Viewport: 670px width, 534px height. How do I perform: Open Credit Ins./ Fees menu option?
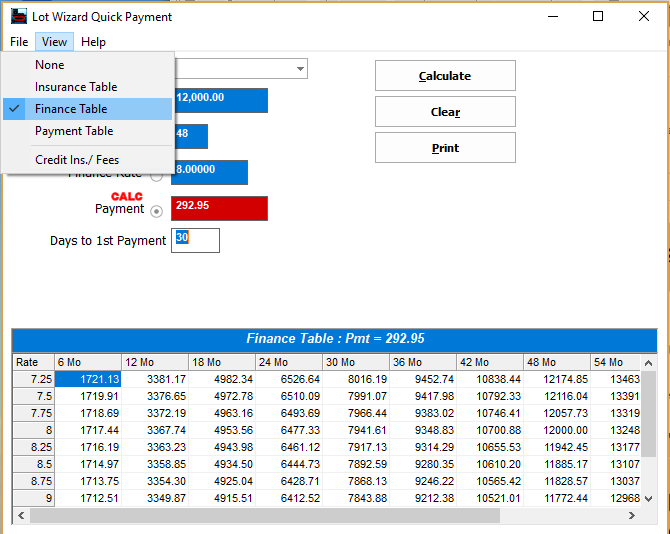88,160
